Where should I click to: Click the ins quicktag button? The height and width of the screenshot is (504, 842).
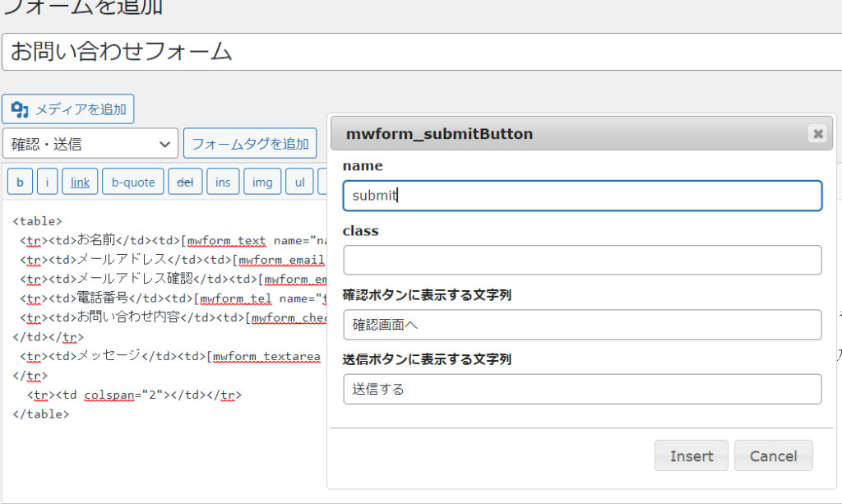223,182
